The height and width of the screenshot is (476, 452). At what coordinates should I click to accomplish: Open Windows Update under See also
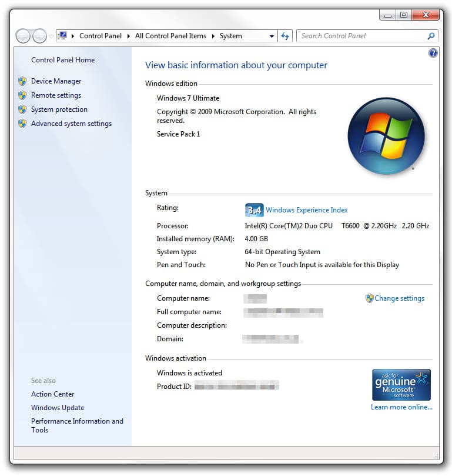coord(58,408)
